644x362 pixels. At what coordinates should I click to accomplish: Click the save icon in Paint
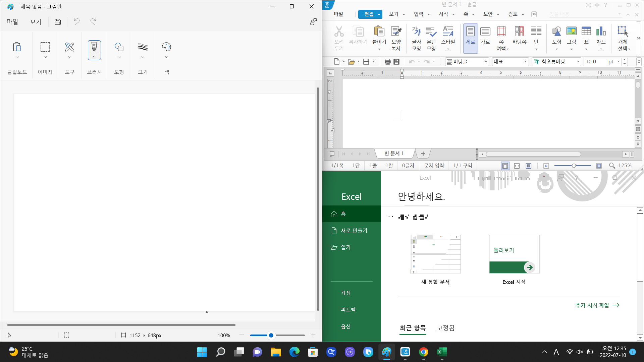point(58,22)
